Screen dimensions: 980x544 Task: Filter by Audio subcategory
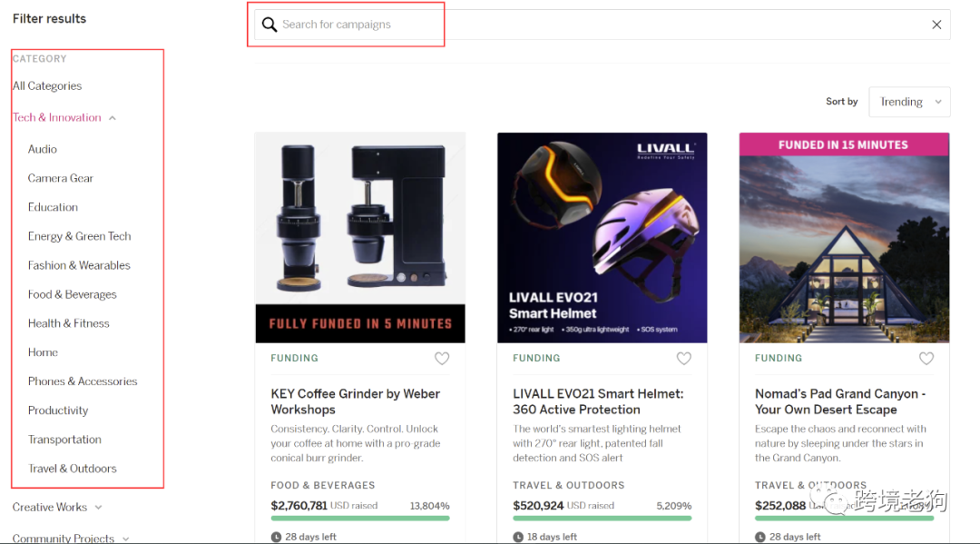coord(43,150)
